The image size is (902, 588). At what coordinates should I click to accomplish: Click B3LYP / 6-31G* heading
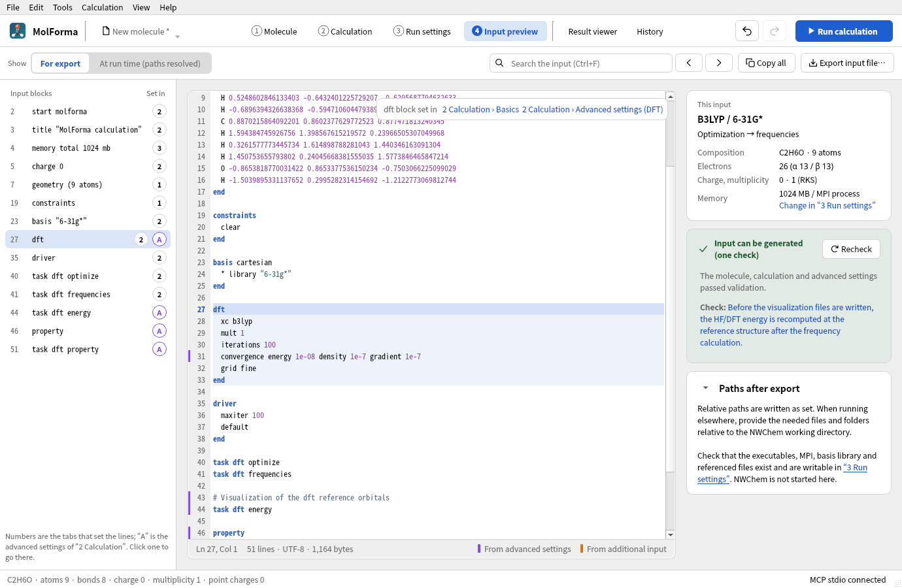tap(730, 119)
